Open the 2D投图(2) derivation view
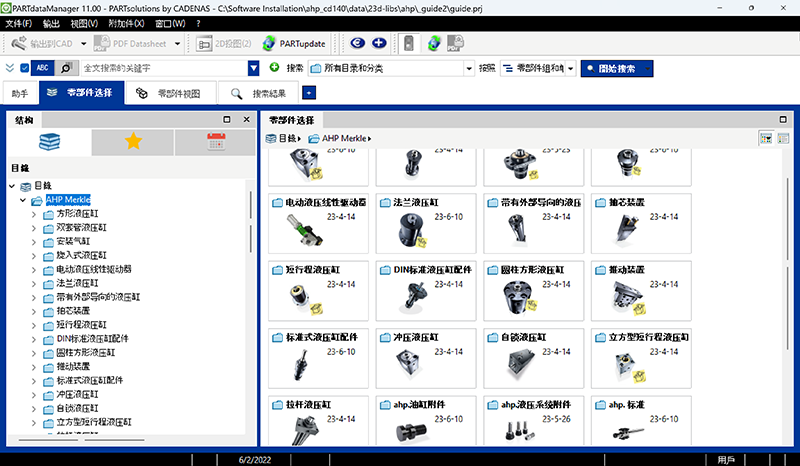This screenshot has height=466, width=800. click(224, 44)
